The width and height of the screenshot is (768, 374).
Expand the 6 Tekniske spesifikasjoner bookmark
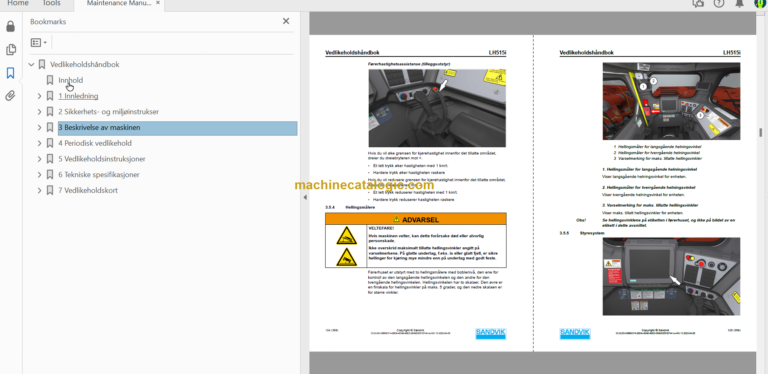click(40, 174)
